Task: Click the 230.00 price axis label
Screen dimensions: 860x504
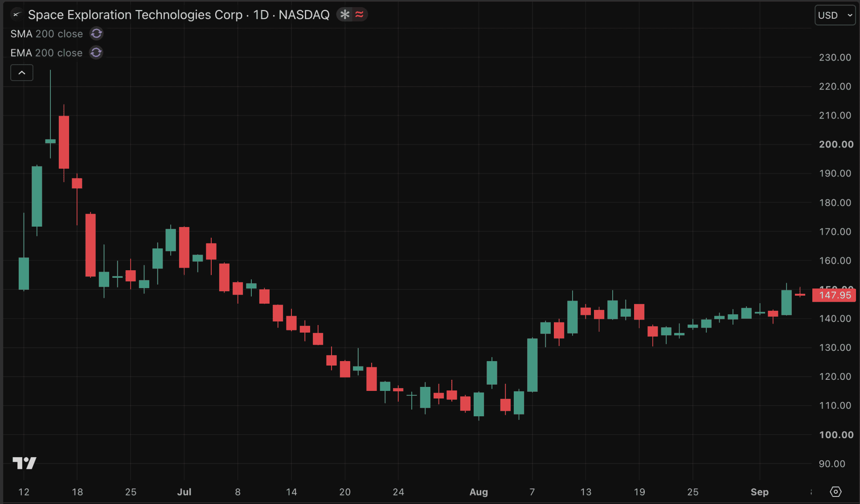Action: pos(835,57)
